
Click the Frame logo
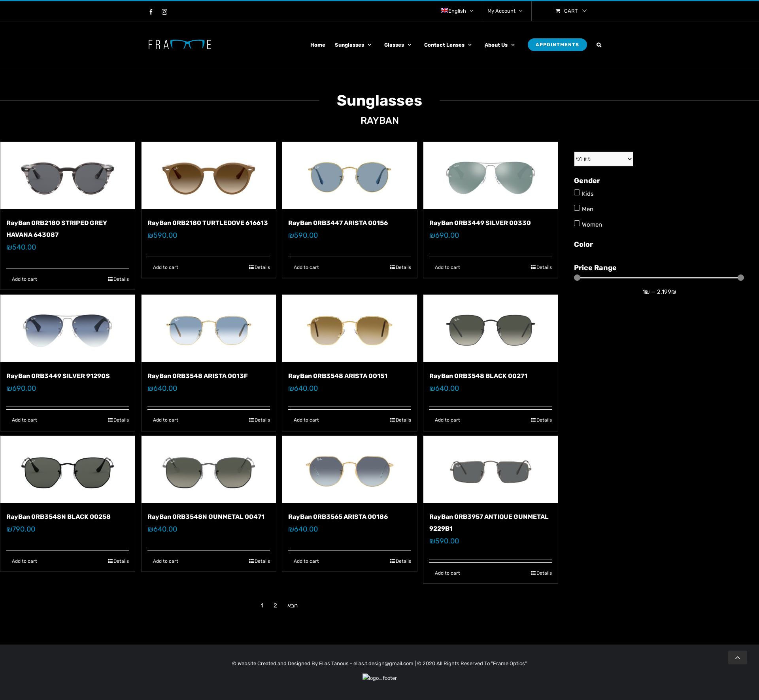[180, 45]
